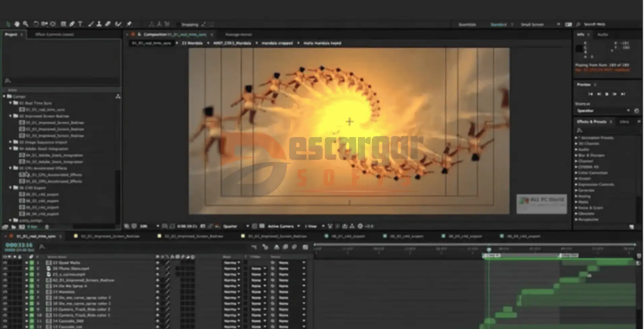Click the Draft 3D icon in timeline
Screen dimensions: 644x329
pos(265,247)
